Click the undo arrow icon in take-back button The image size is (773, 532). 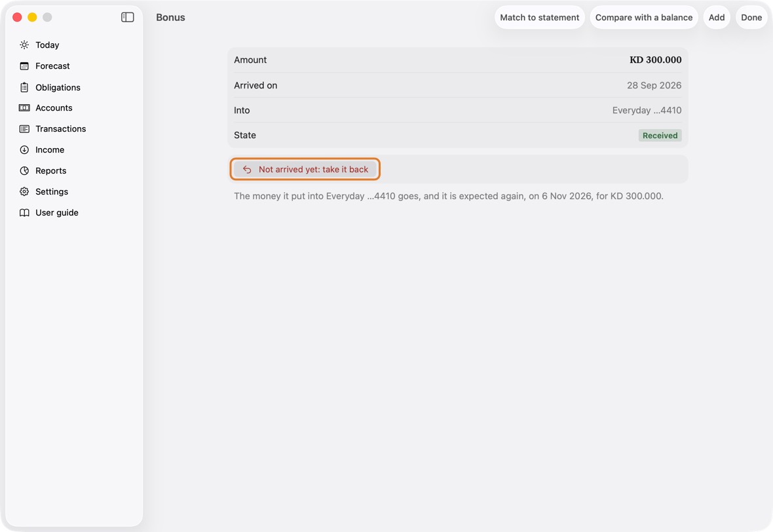247,170
